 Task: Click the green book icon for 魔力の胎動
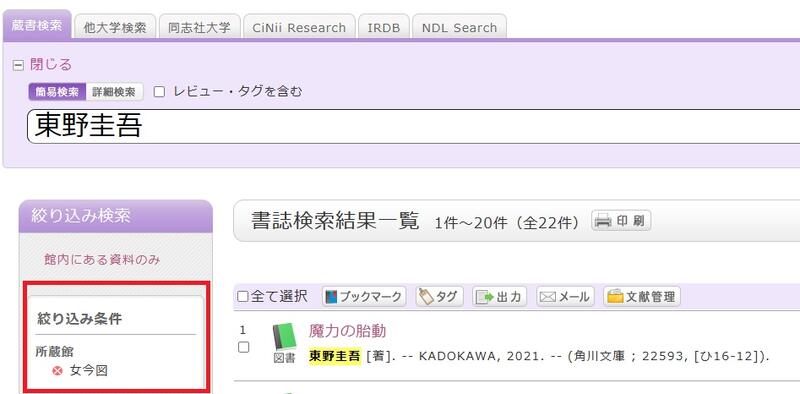pyautogui.click(x=284, y=336)
